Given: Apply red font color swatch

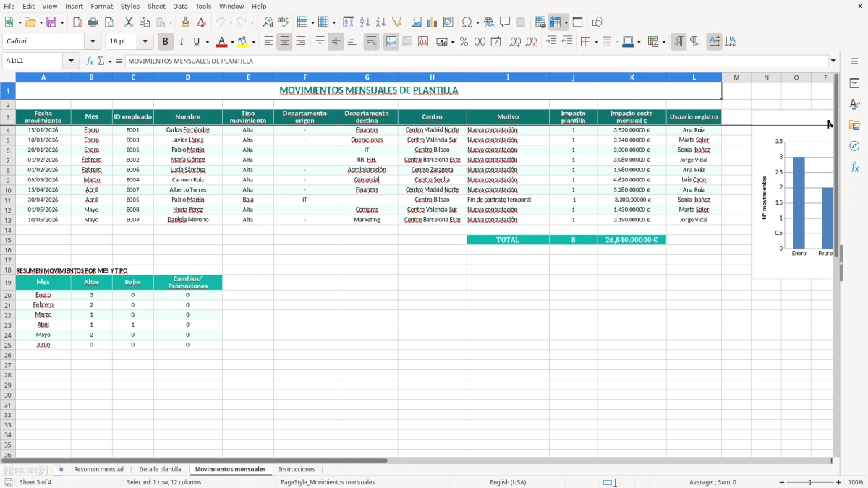Looking at the screenshot, I should 222,42.
